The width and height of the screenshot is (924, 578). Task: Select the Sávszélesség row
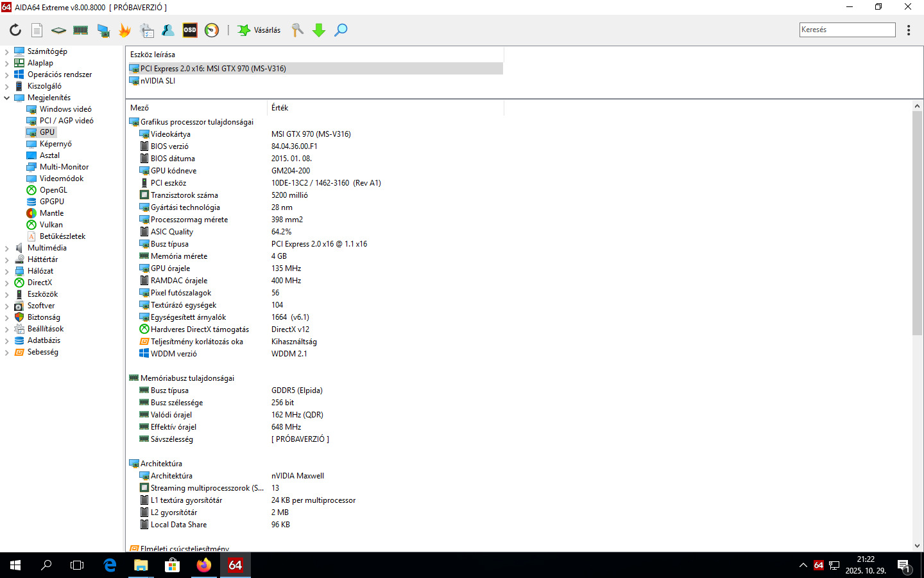click(x=315, y=439)
